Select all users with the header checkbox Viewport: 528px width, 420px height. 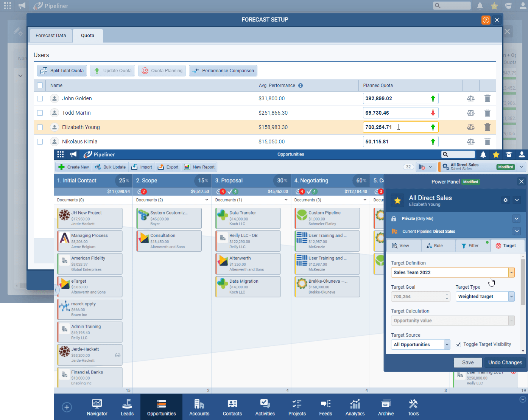40,85
